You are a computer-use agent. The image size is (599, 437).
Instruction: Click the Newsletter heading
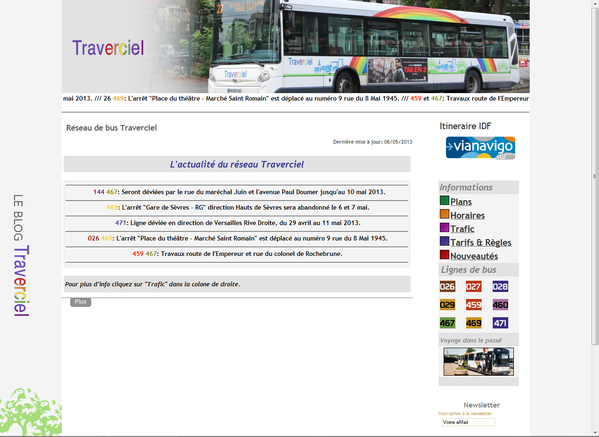point(481,405)
